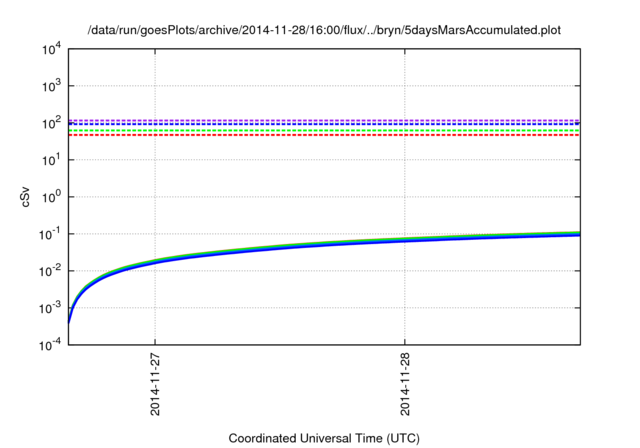640x448 pixels.
Task: Click the 2014-11-28 date tick label
Action: pyautogui.click(x=405, y=384)
